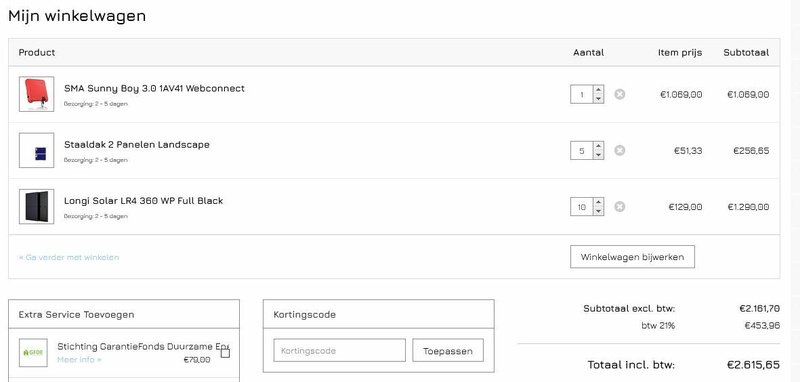Click Winkelwagen bijwerken button
Screen dimensions: 800x382
coord(632,257)
